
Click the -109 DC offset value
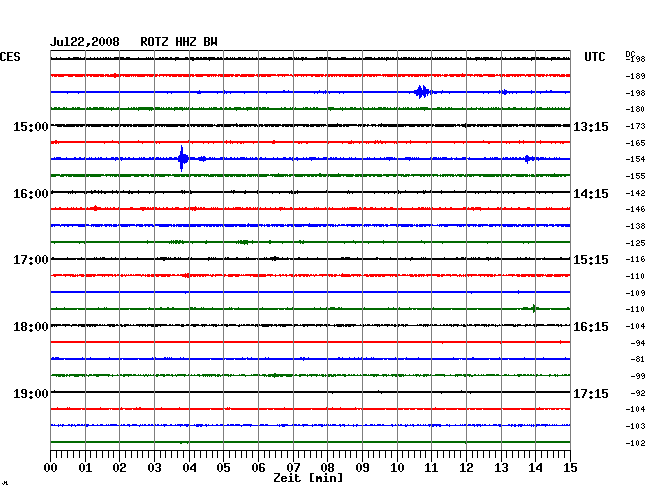pyautogui.click(x=635, y=293)
